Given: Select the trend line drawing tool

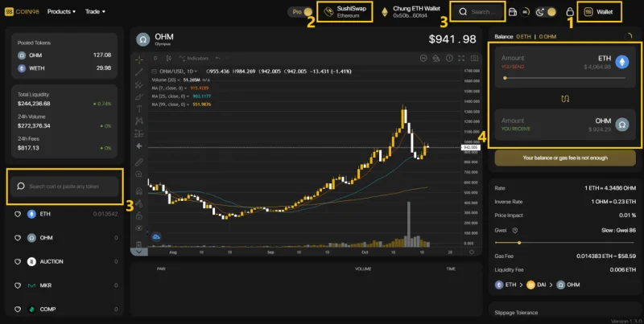Looking at the screenshot, I should 139,72.
